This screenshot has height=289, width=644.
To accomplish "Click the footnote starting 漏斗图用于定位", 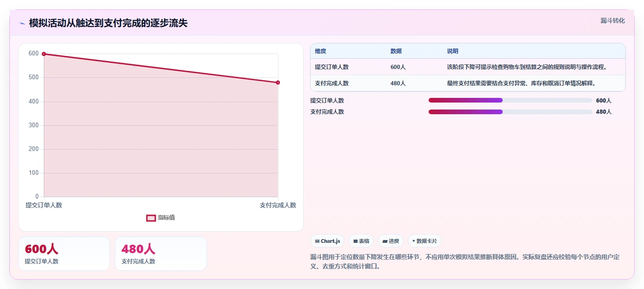I will [x=465, y=261].
